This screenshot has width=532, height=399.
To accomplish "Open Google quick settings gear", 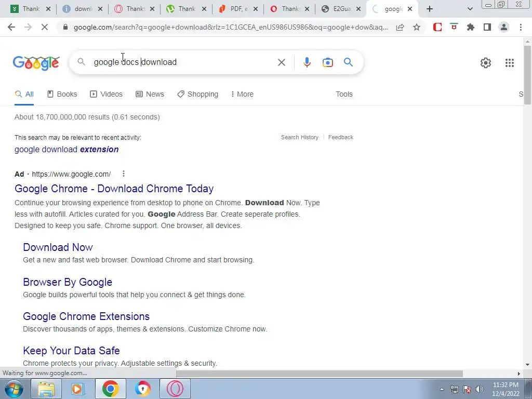I will coord(486,63).
